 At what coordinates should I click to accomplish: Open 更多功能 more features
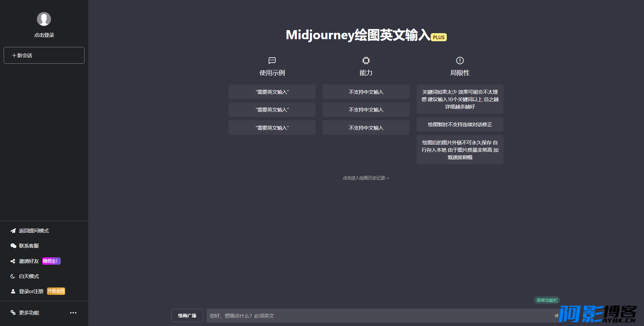point(29,313)
